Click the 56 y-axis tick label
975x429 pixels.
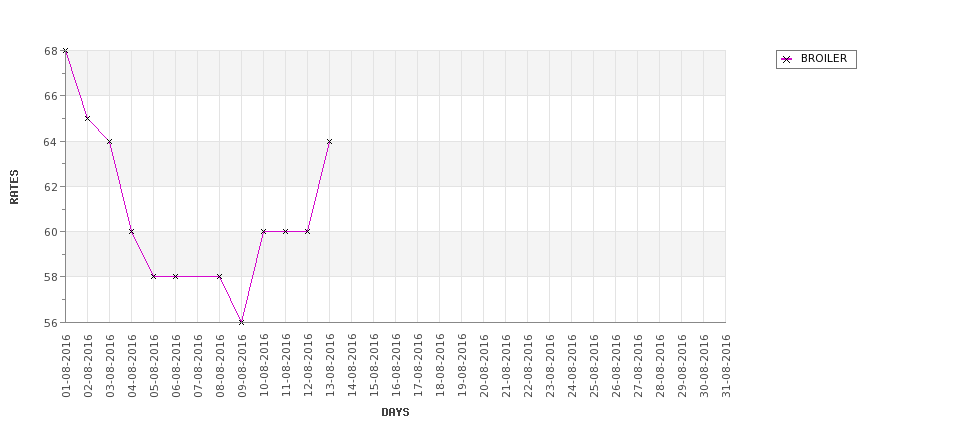pyautogui.click(x=50, y=322)
